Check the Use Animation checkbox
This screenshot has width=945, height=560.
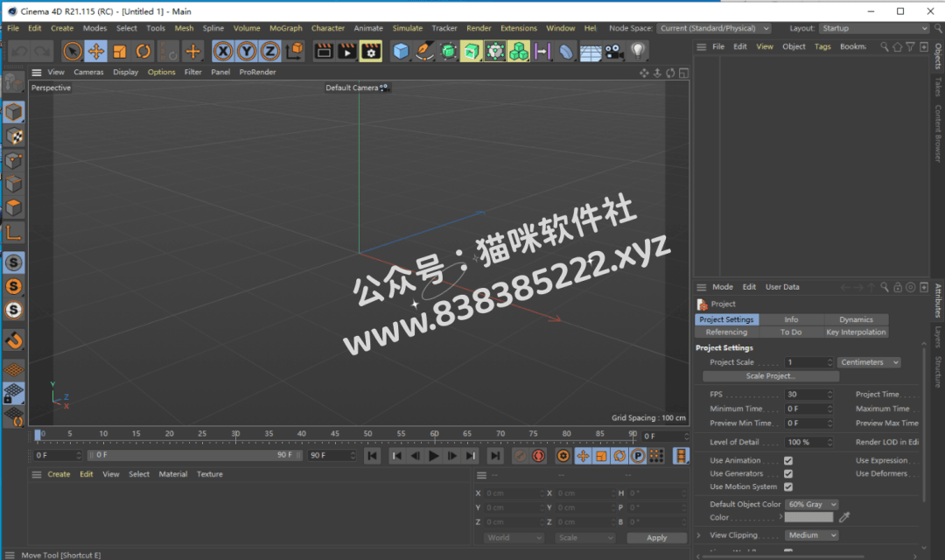(x=788, y=460)
